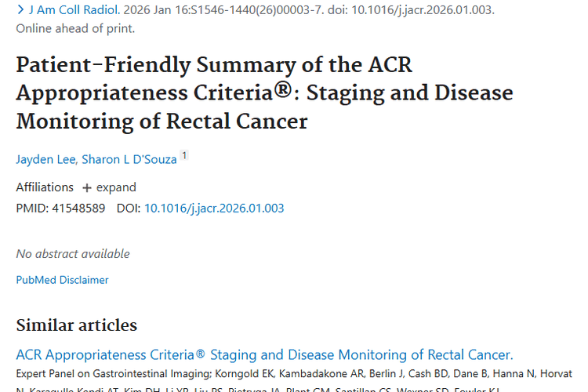This screenshot has height=392, width=588.
Task: Click the Similar articles heading
Action: click(x=76, y=325)
